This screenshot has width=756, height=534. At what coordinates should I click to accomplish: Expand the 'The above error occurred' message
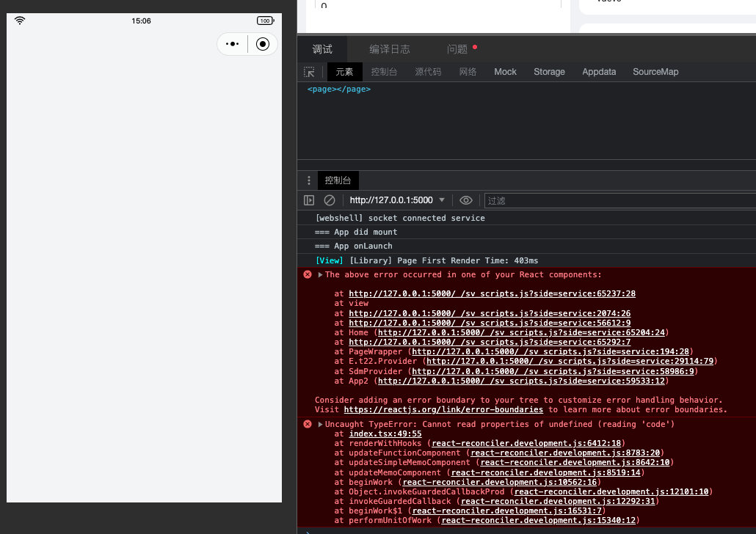point(320,275)
